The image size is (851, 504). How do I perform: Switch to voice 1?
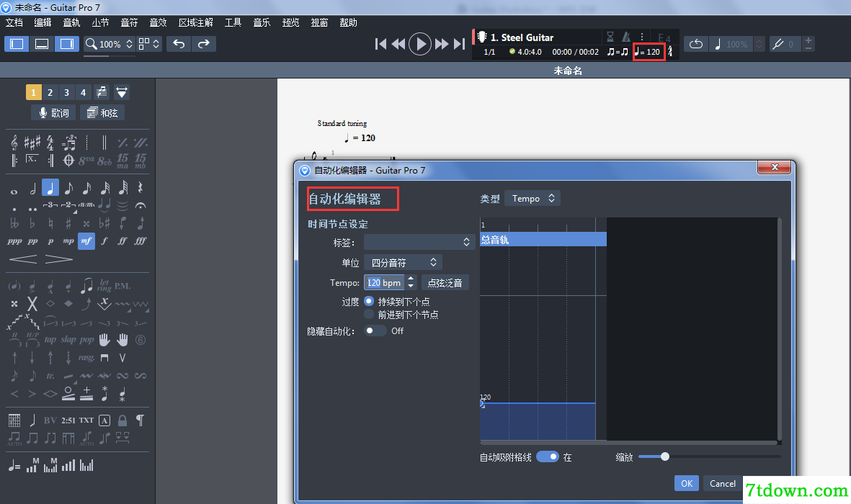(33, 92)
